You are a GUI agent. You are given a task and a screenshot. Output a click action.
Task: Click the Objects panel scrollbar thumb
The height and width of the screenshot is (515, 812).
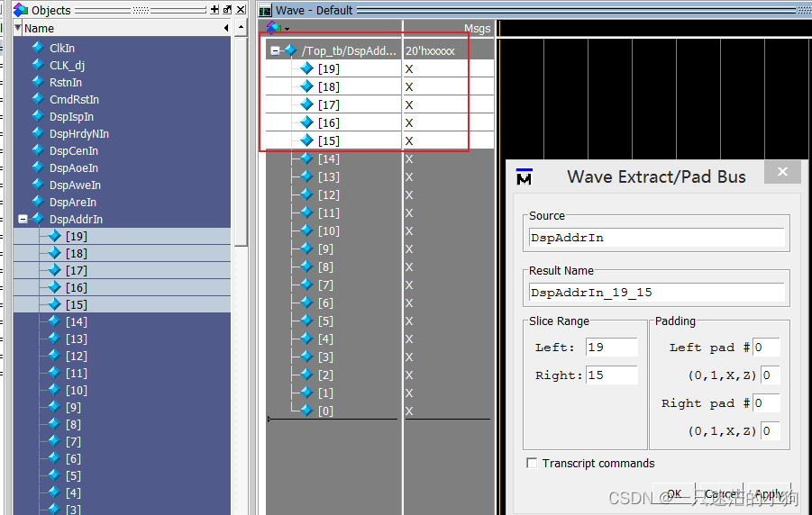241,140
